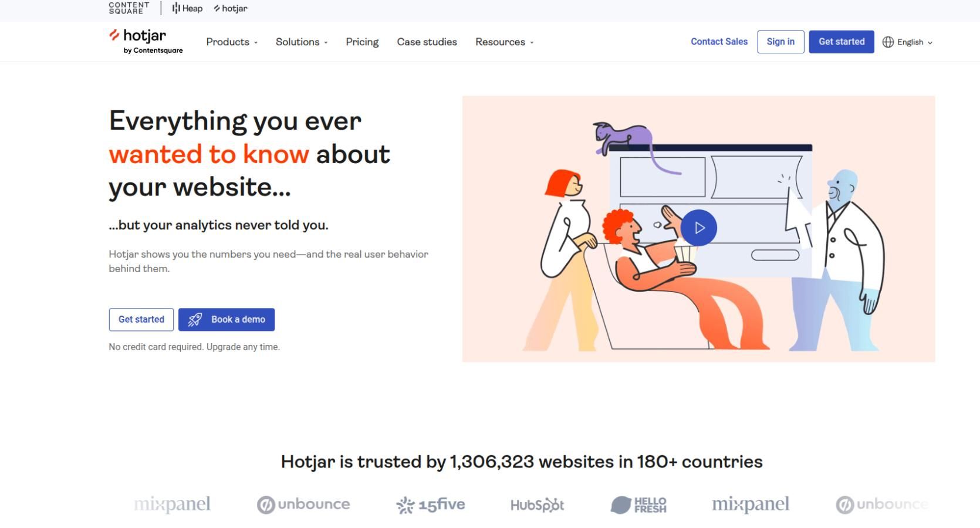Image resolution: width=980 pixels, height=528 pixels.
Task: Open the Resources dropdown menu
Action: point(504,42)
